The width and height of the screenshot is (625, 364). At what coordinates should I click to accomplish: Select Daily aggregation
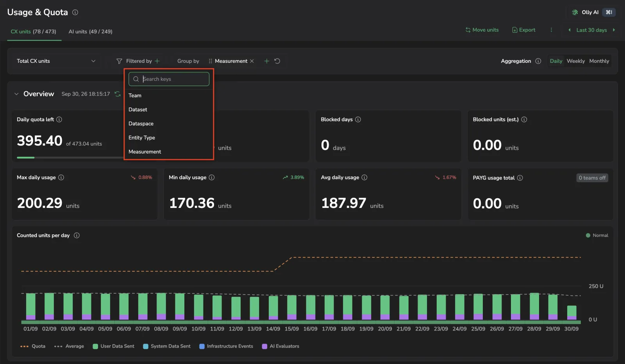(556, 61)
